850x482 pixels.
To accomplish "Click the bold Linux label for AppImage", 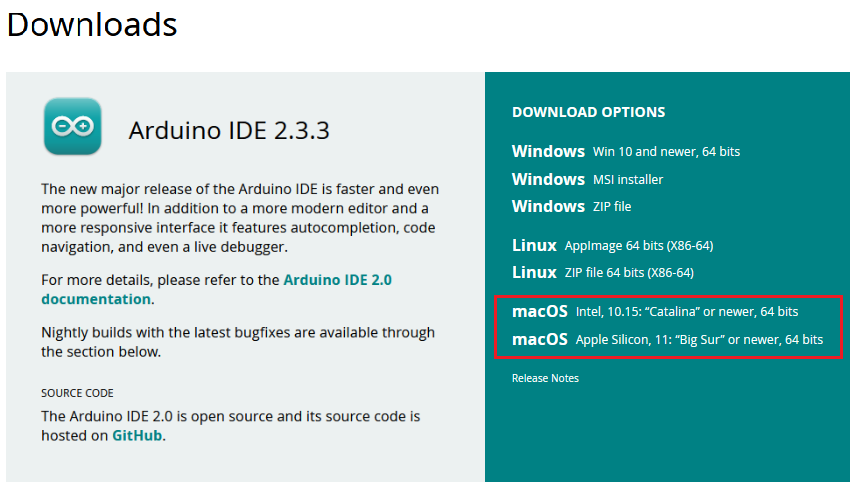I will [534, 246].
